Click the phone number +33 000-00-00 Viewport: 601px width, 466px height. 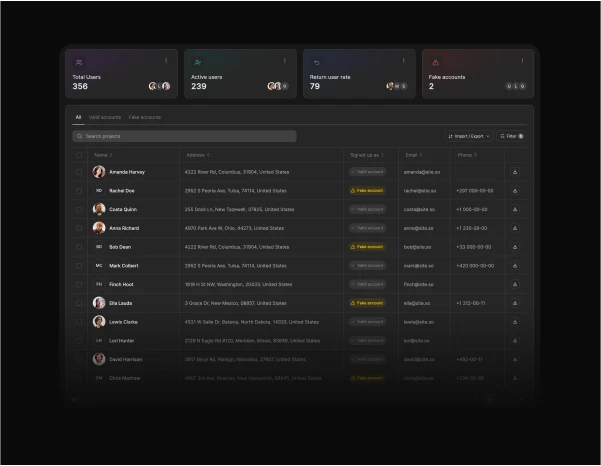[x=473, y=247]
